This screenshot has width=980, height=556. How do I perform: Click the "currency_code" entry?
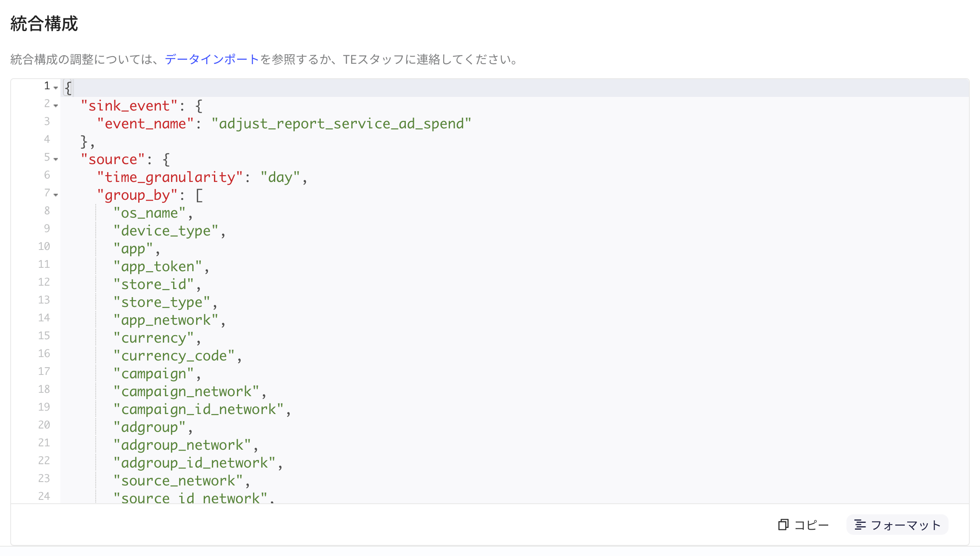[x=174, y=356]
